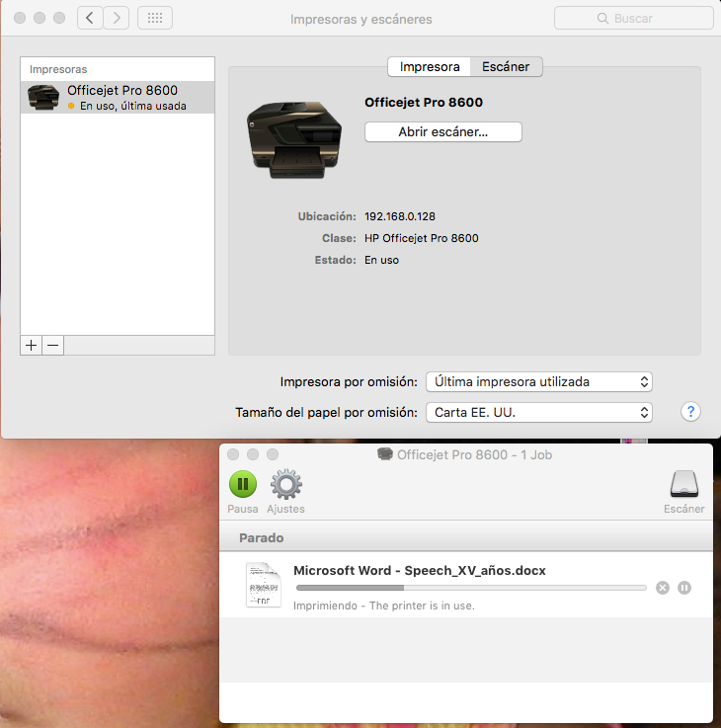Close the Impresoras y escáneres window
This screenshot has height=728, width=721.
point(20,18)
